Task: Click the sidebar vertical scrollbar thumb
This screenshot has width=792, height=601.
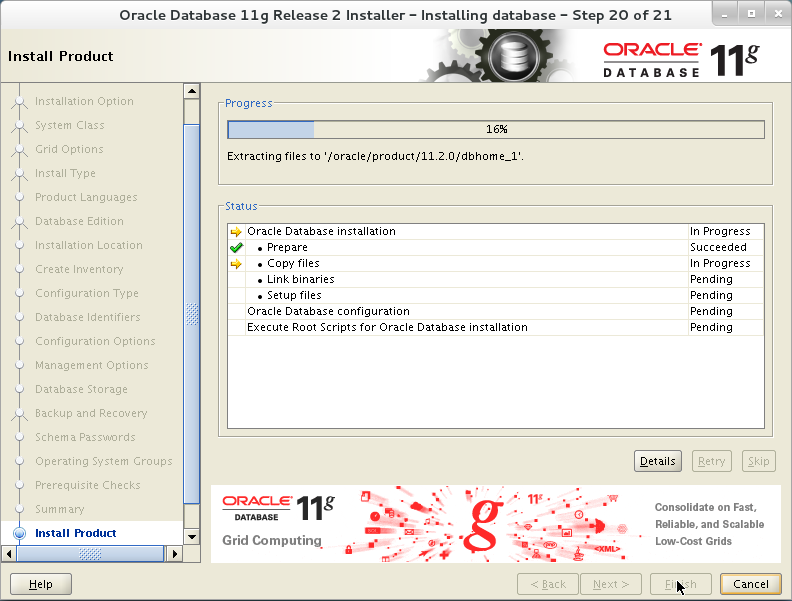Action: (x=191, y=314)
